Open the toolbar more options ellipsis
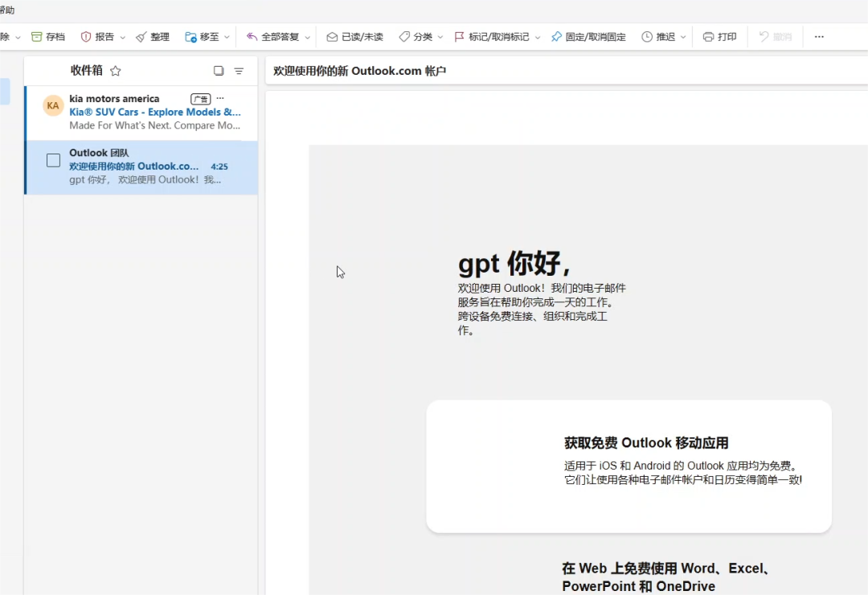The width and height of the screenshot is (868, 595). [x=819, y=37]
